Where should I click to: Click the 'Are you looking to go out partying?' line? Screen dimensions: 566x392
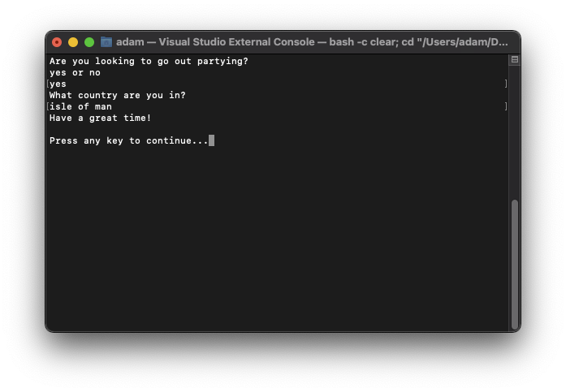[149, 62]
